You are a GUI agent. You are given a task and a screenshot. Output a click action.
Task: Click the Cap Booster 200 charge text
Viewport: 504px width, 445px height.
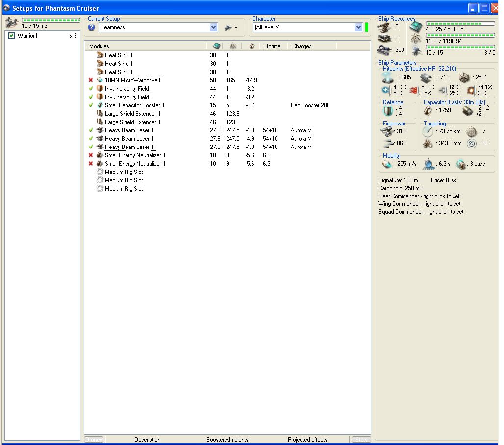[310, 105]
